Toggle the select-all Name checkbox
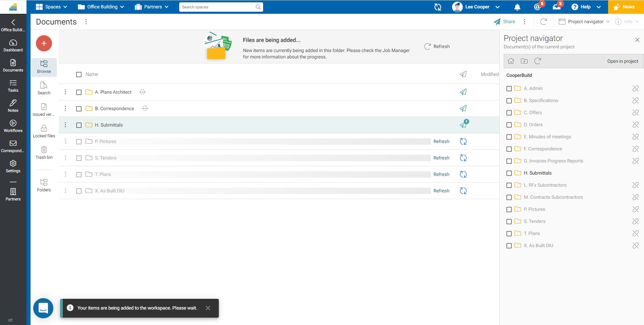Viewport: 644px width, 325px height. click(x=79, y=75)
